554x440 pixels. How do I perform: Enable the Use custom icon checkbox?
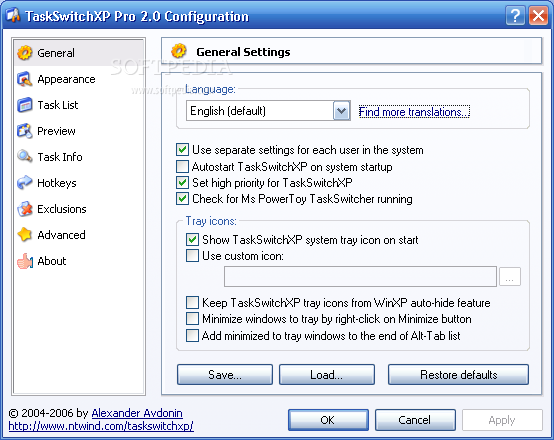coord(192,256)
